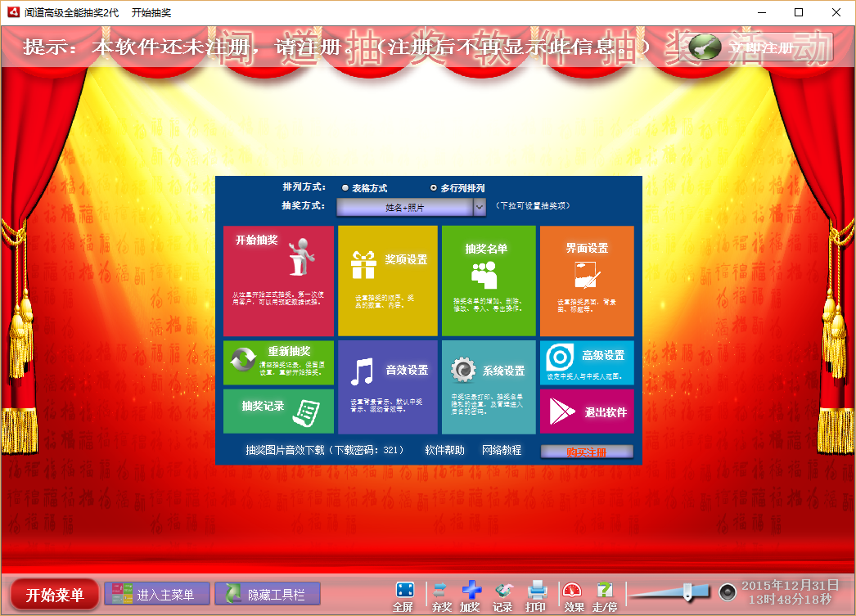Open the 软件帮助 link
This screenshot has width=856, height=616.
pos(444,450)
